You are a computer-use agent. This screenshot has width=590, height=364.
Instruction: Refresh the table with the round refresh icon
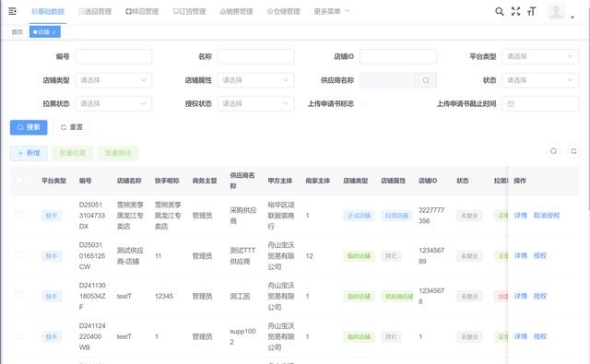pyautogui.click(x=573, y=151)
